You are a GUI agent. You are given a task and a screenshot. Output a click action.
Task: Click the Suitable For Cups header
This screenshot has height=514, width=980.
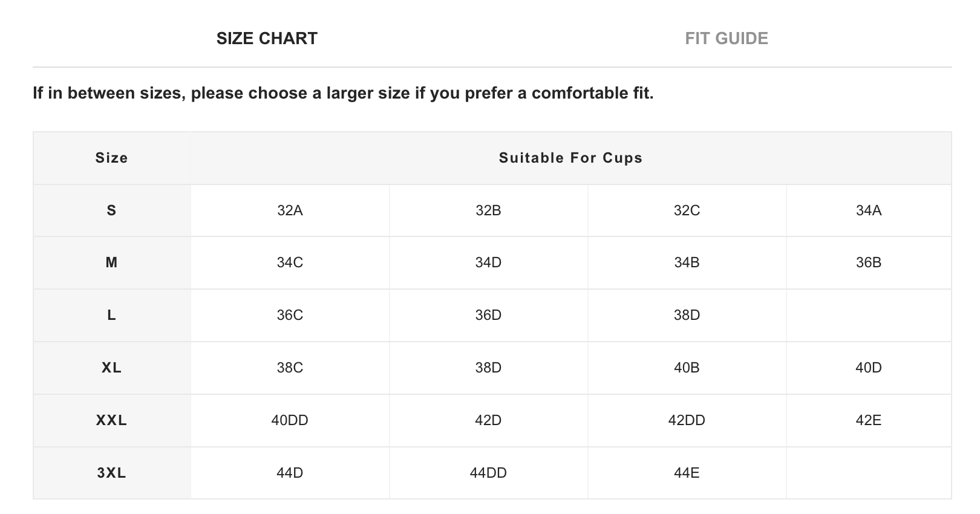click(x=570, y=158)
